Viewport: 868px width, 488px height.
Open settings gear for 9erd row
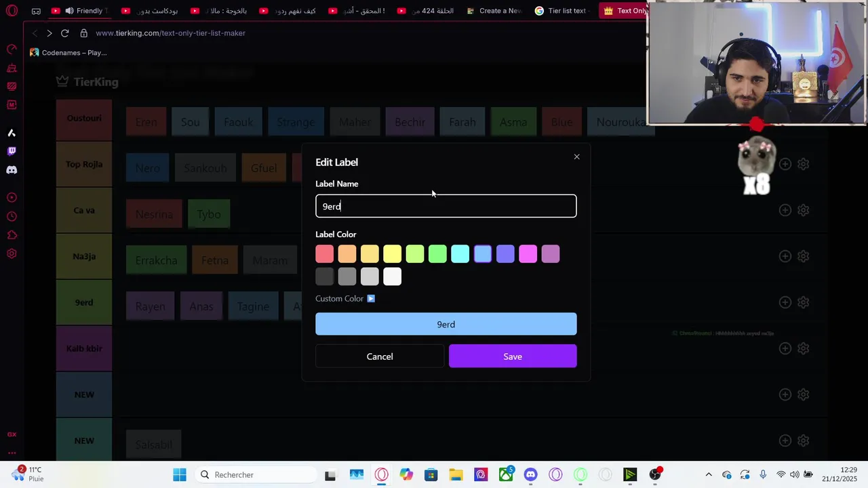(804, 302)
